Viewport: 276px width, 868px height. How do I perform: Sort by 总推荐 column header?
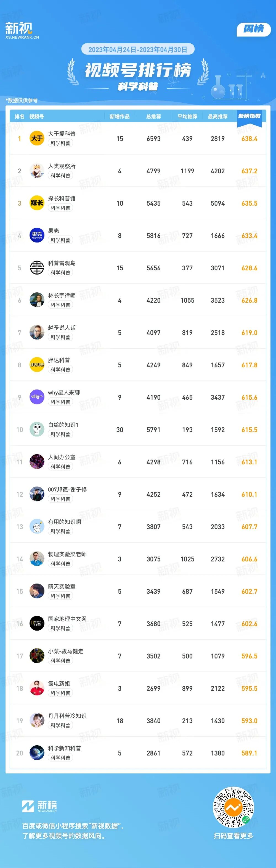(x=153, y=117)
